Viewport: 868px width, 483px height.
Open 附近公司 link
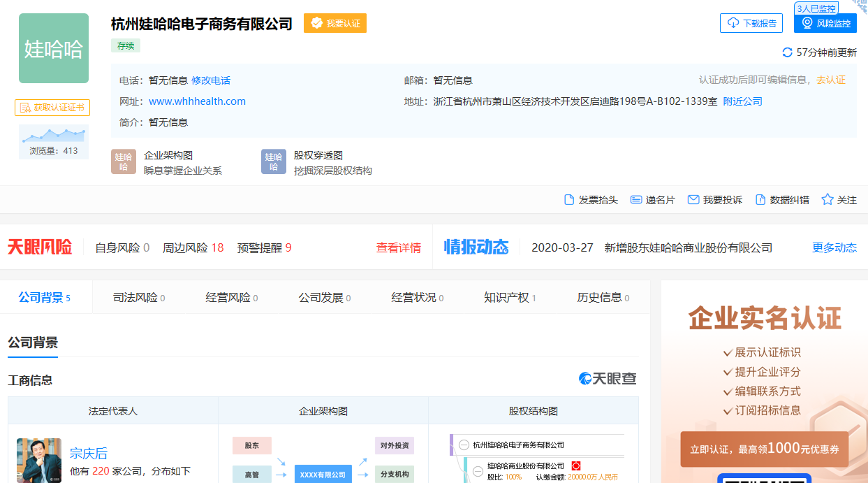[x=742, y=101]
